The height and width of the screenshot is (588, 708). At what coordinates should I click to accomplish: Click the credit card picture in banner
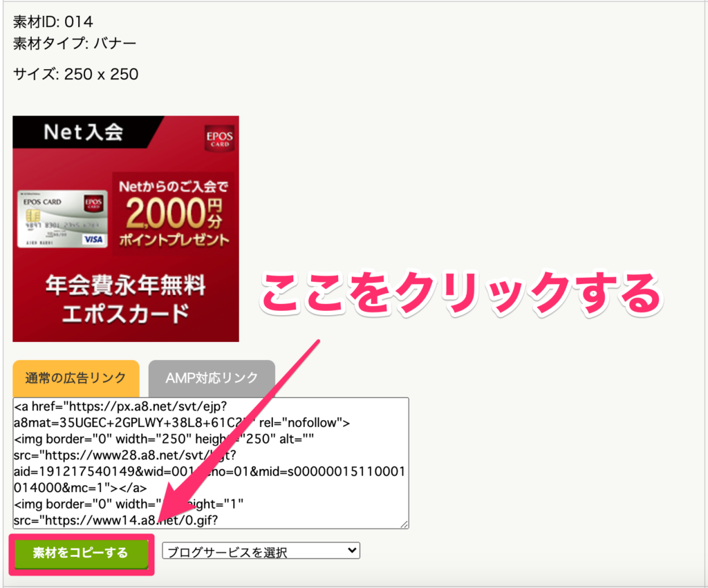pos(63,219)
